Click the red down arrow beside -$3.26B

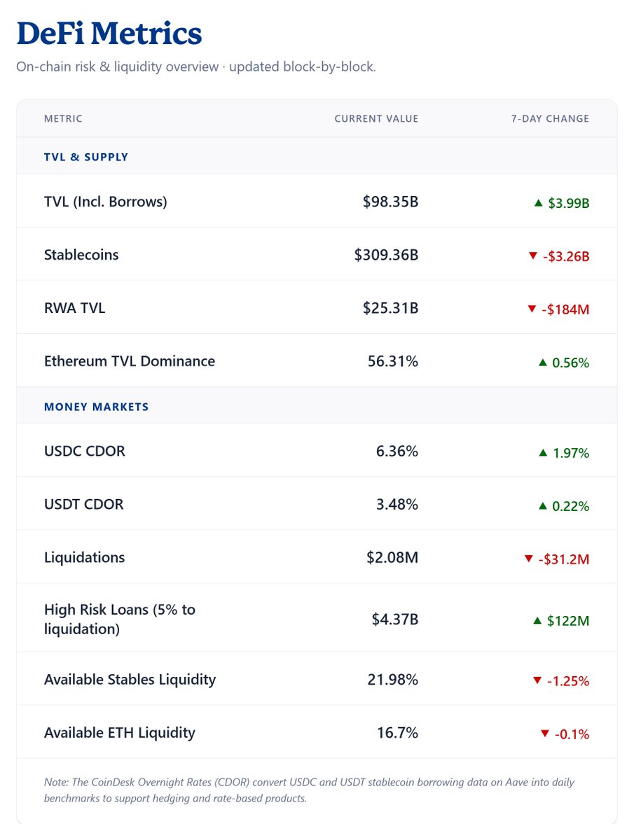[x=532, y=256]
